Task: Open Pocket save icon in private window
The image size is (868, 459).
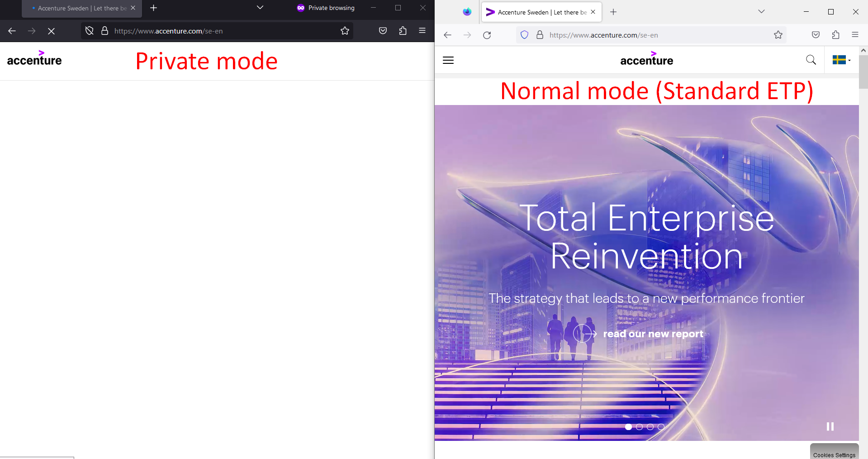Action: [x=383, y=31]
